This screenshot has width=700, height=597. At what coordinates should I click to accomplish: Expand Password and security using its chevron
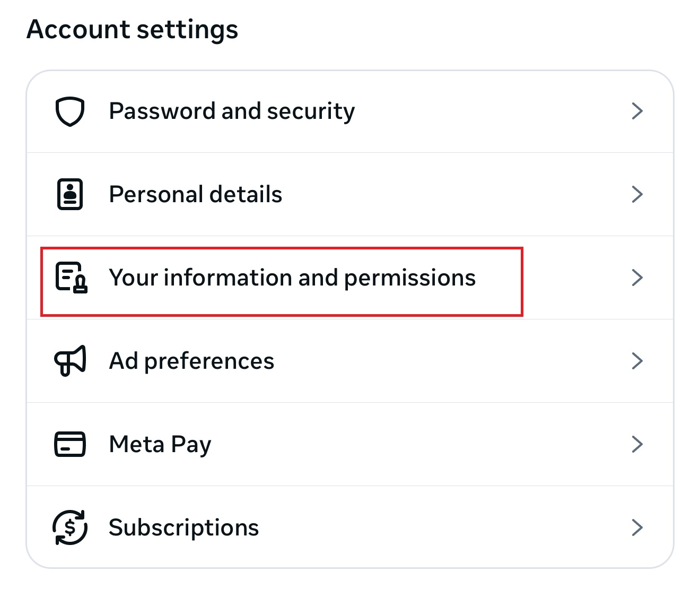637,111
